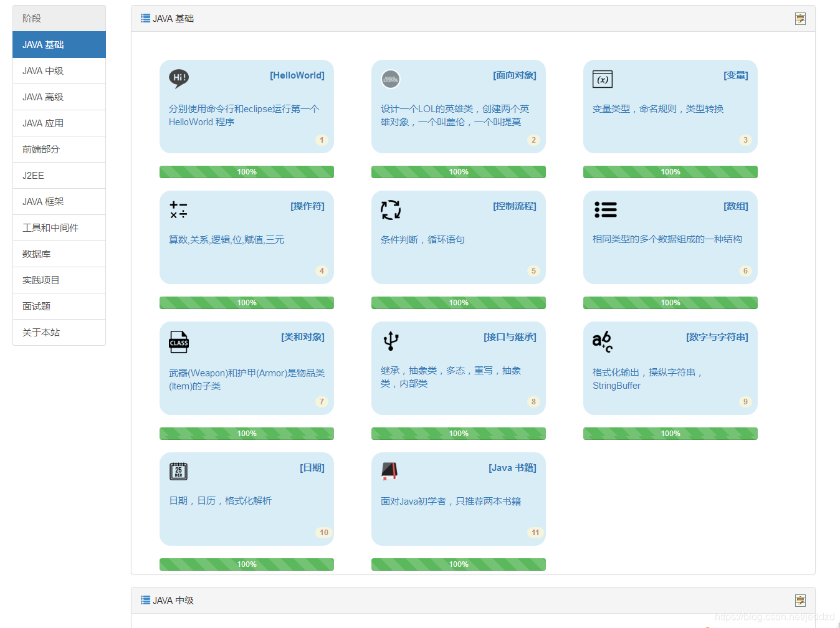The image size is (840, 628).
Task: Open 实践项目 in the sidebar
Action: pos(59,280)
